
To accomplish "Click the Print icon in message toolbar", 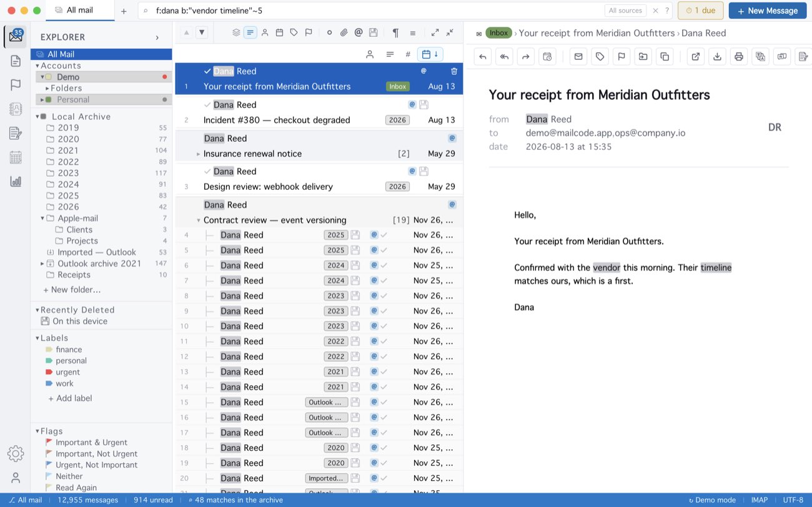I will pos(739,57).
